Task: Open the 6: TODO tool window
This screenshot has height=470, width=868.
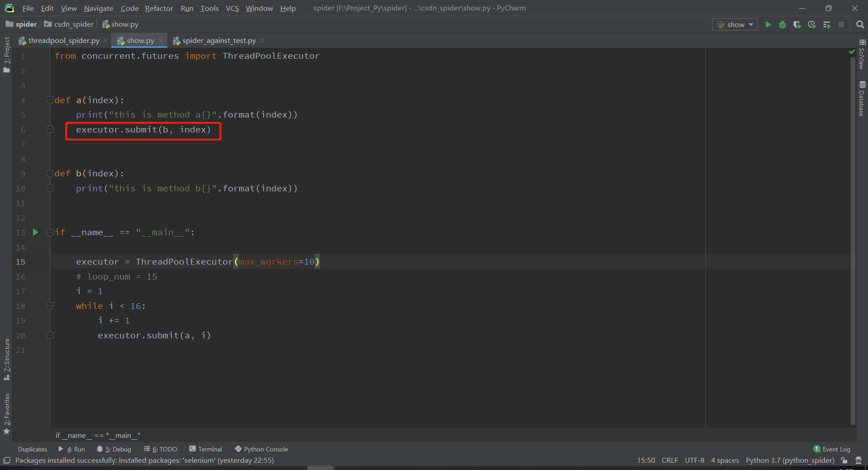Action: (160, 449)
